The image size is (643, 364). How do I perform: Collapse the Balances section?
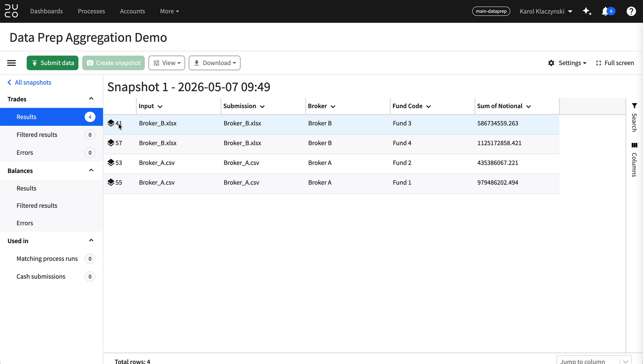(x=91, y=170)
